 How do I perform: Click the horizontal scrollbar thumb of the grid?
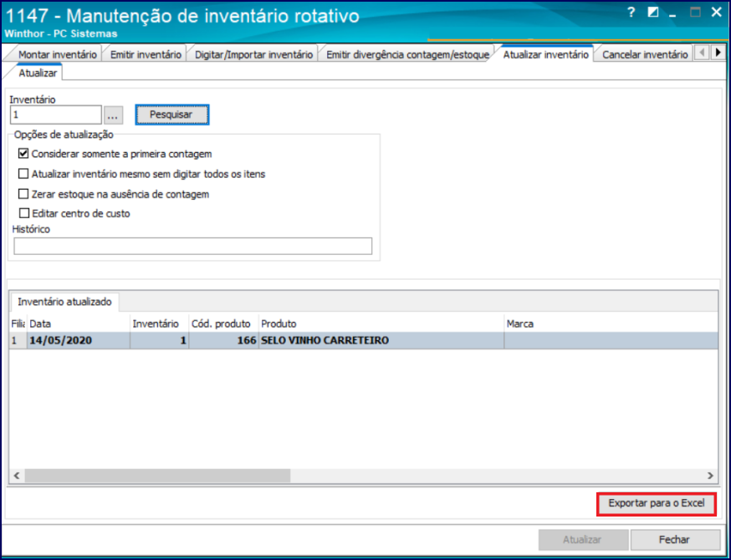(x=157, y=476)
